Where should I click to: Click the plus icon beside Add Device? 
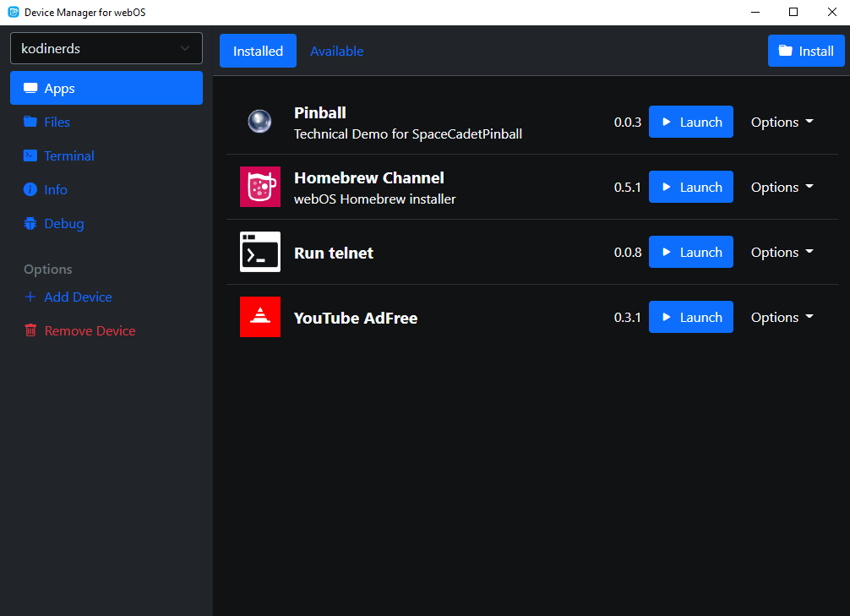30,297
